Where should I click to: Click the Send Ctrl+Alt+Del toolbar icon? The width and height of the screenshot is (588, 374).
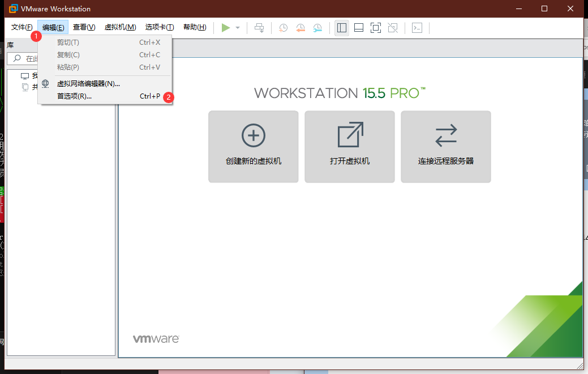[x=259, y=28]
